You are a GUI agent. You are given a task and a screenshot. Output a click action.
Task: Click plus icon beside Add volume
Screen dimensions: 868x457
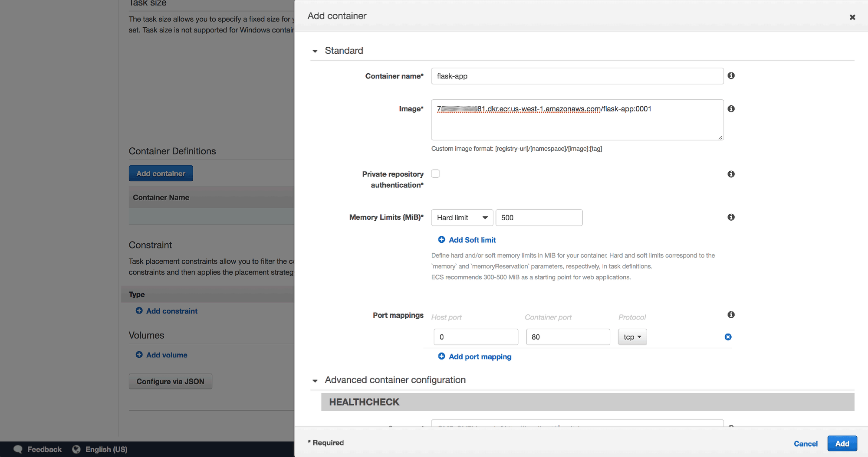(139, 355)
